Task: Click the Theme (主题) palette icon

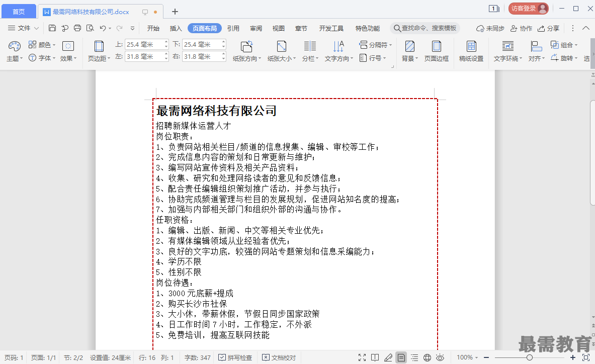Action: point(15,46)
